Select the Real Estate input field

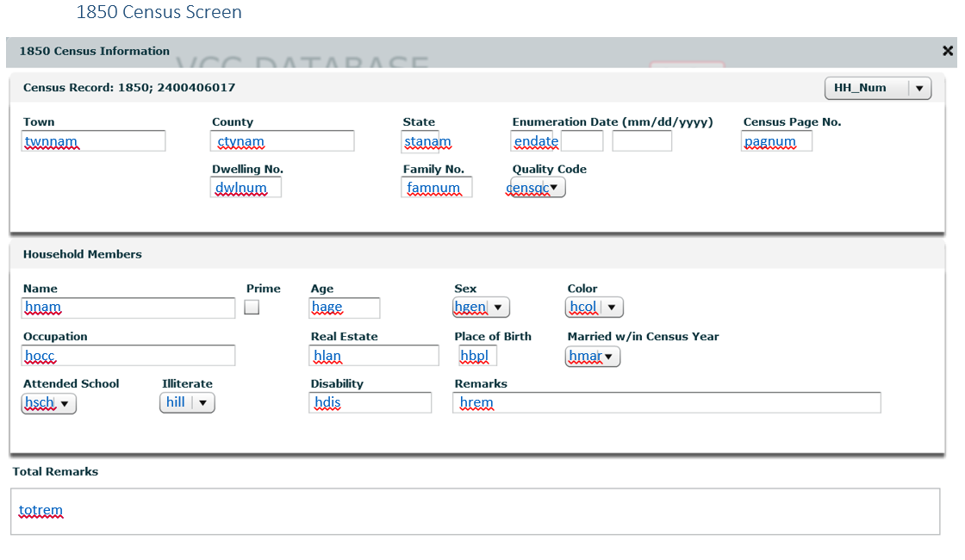pyautogui.click(x=374, y=356)
